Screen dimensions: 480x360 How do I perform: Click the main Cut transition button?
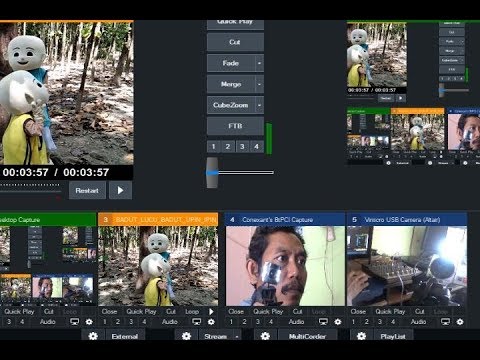[x=235, y=42]
